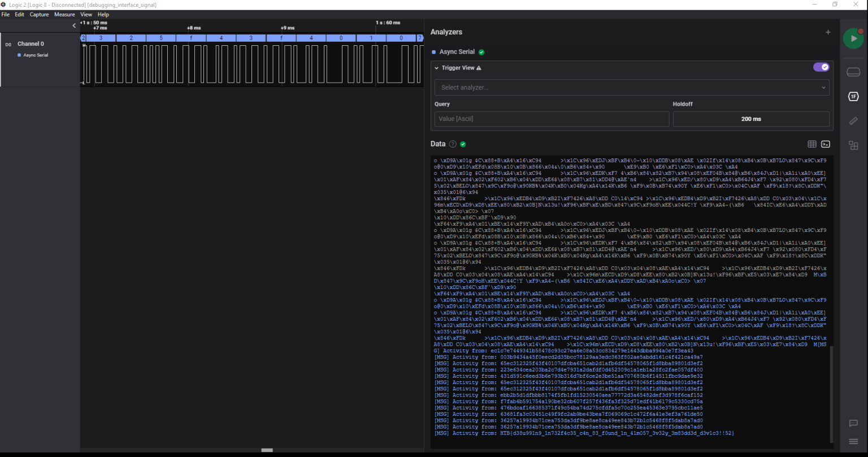Open the Measurements ruler sidebar icon
The image size is (868, 457).
click(x=853, y=121)
